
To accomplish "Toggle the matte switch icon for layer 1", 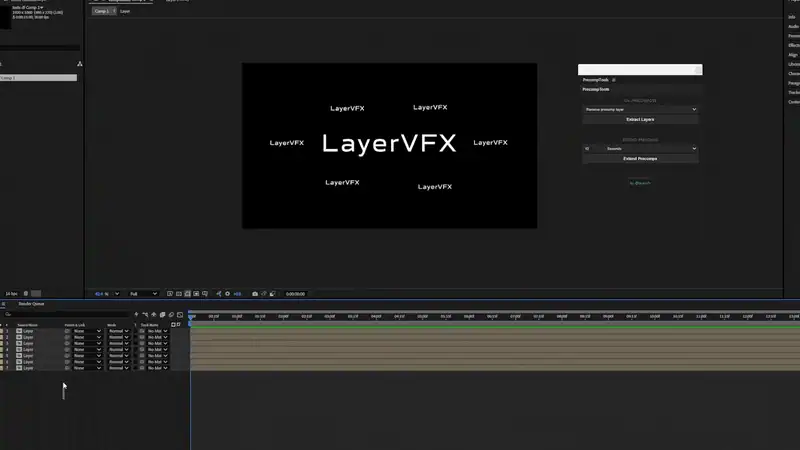I will click(x=142, y=331).
